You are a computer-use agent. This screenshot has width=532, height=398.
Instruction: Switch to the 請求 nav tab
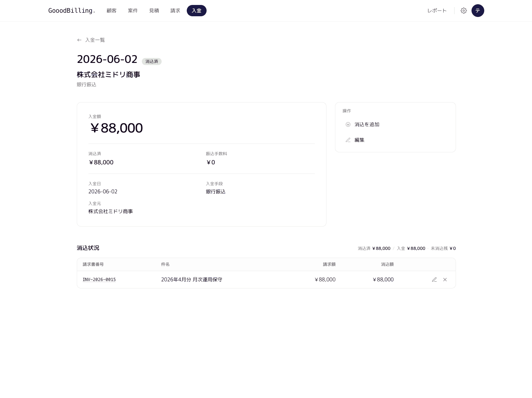[x=175, y=11]
